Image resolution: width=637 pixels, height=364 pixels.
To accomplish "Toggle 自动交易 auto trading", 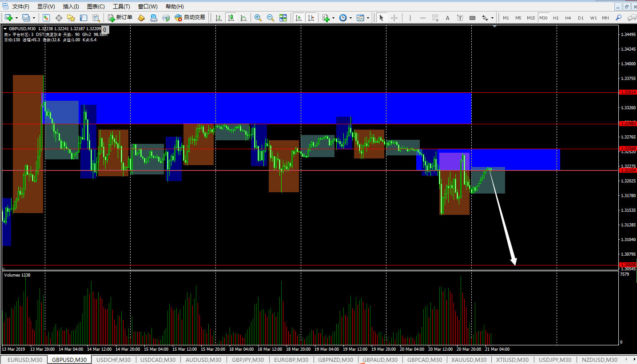I will click(190, 18).
